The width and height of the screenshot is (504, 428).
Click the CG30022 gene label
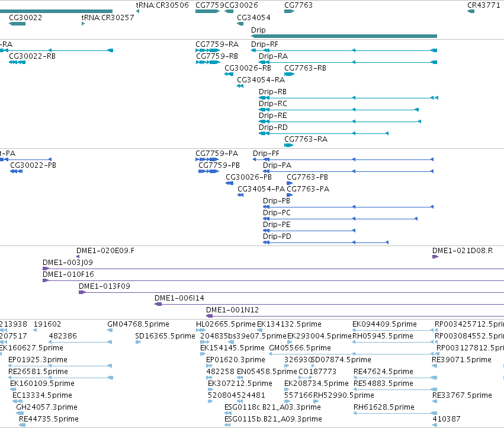tap(25, 18)
